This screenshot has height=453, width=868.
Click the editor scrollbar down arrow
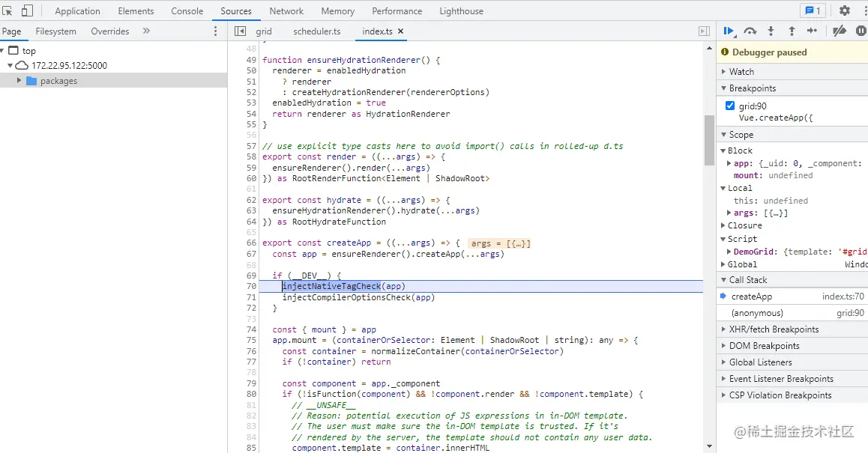(x=709, y=446)
